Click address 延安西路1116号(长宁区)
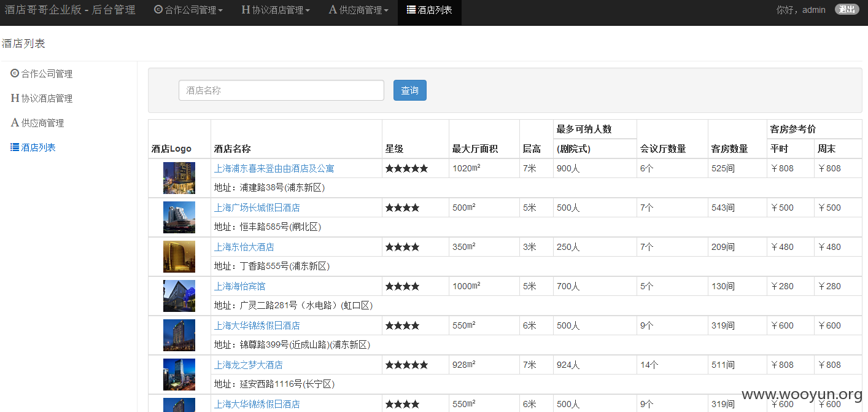868x412 pixels. (x=274, y=384)
